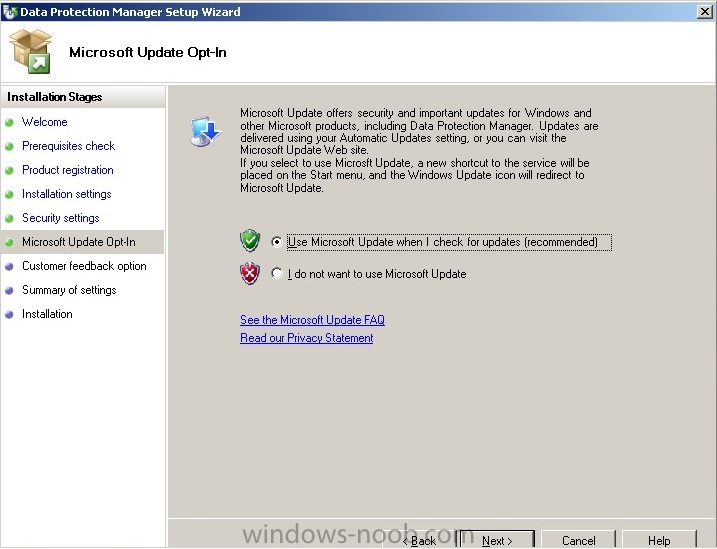
Task: Open the Welcome stage
Action: point(45,122)
